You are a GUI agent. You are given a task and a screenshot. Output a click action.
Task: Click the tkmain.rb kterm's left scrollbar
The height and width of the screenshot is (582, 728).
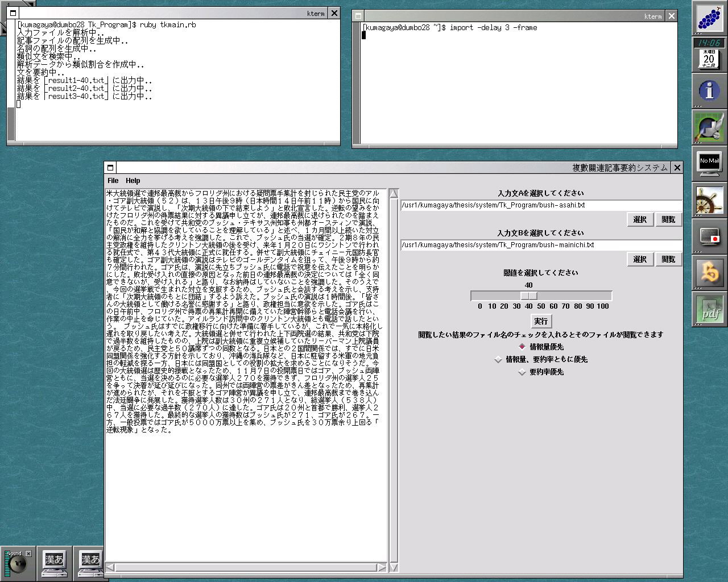click(11, 80)
